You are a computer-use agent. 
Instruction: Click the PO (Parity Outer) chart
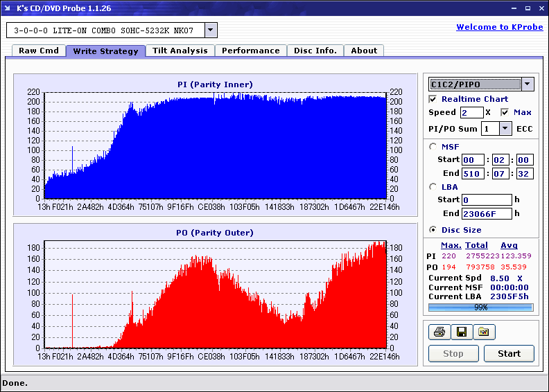click(215, 294)
